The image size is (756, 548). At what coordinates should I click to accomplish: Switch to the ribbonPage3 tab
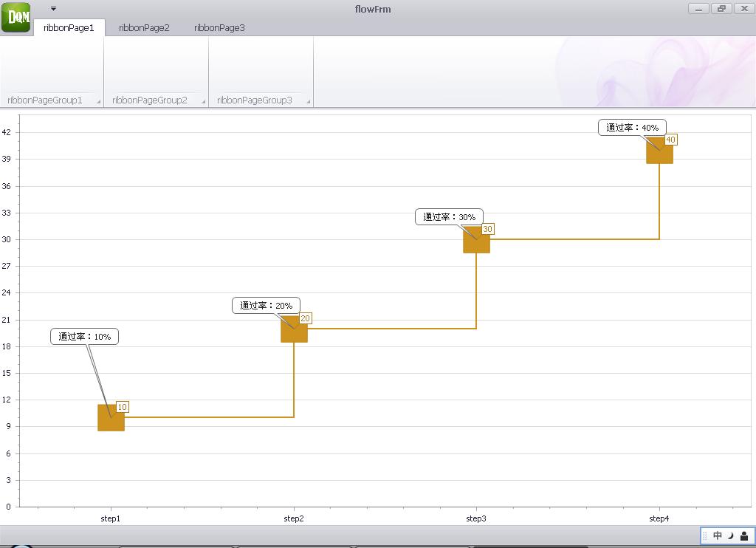(219, 27)
